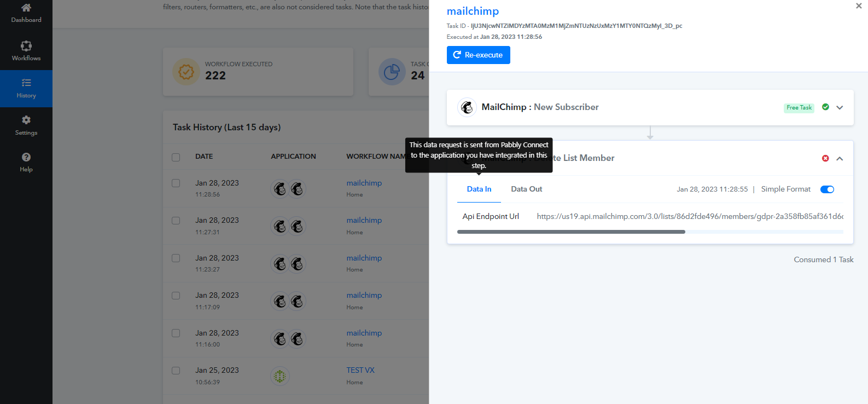Go to Workflows in the sidebar
Image resolution: width=868 pixels, height=404 pixels.
click(x=26, y=51)
